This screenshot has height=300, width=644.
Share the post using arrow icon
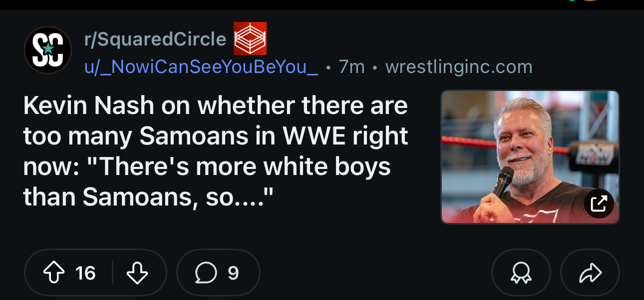pyautogui.click(x=590, y=273)
